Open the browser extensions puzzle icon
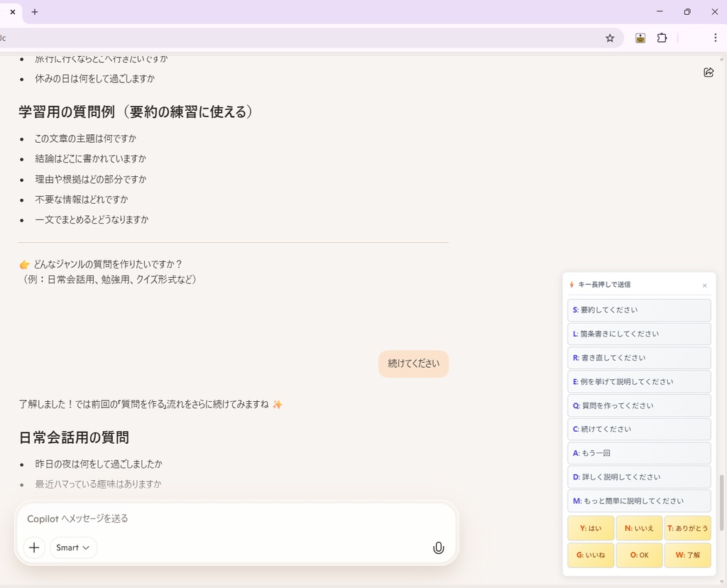The image size is (727, 588). [x=662, y=38]
